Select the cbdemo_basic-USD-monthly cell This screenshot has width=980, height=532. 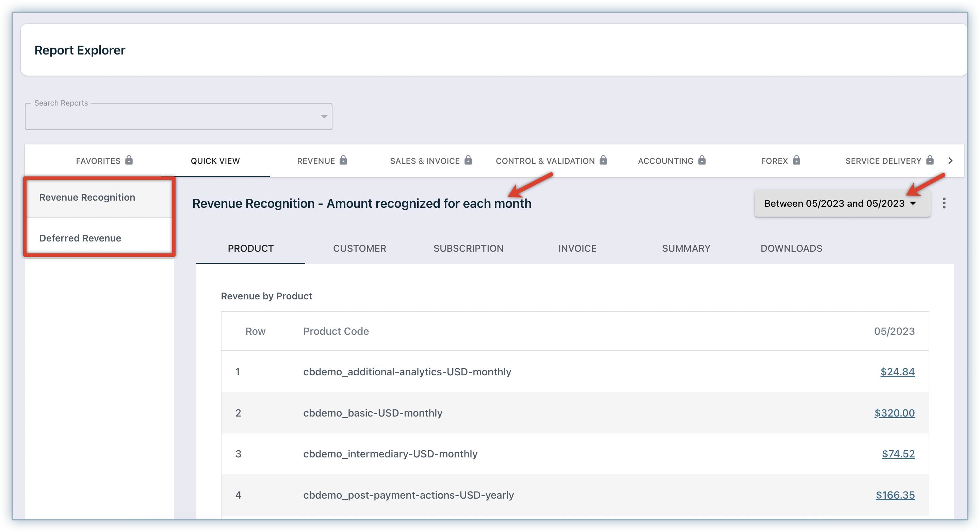[x=373, y=413]
